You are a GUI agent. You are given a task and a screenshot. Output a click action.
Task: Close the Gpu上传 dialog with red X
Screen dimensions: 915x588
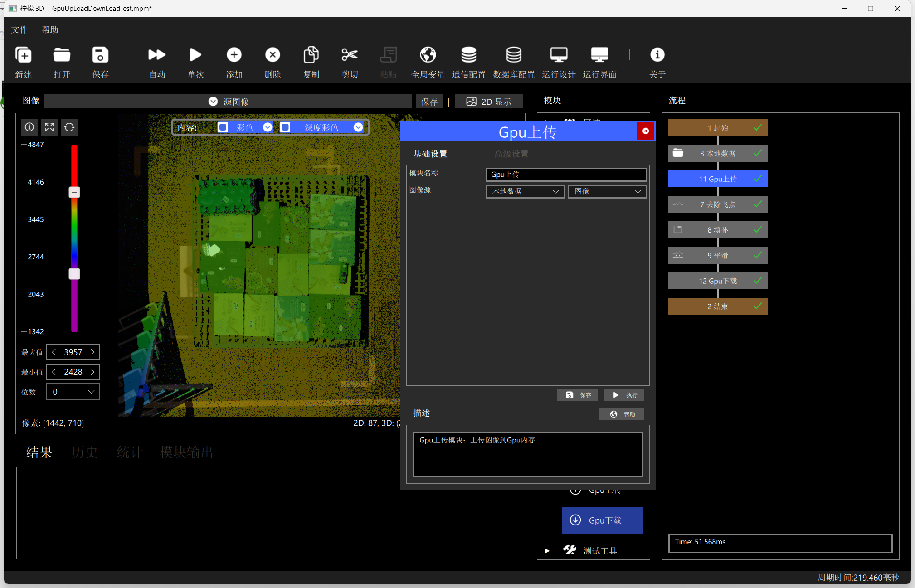646,131
